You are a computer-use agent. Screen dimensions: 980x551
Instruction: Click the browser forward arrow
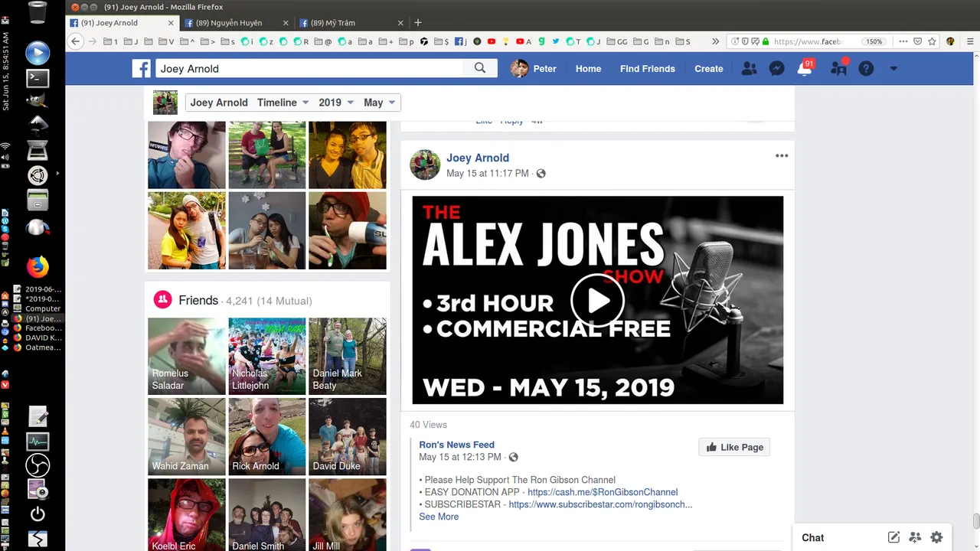[x=93, y=41]
